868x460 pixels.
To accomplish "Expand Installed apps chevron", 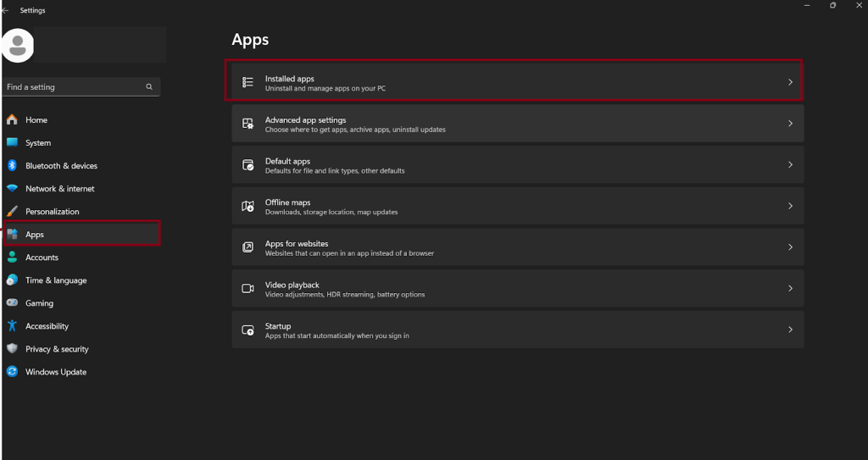I will click(x=791, y=82).
